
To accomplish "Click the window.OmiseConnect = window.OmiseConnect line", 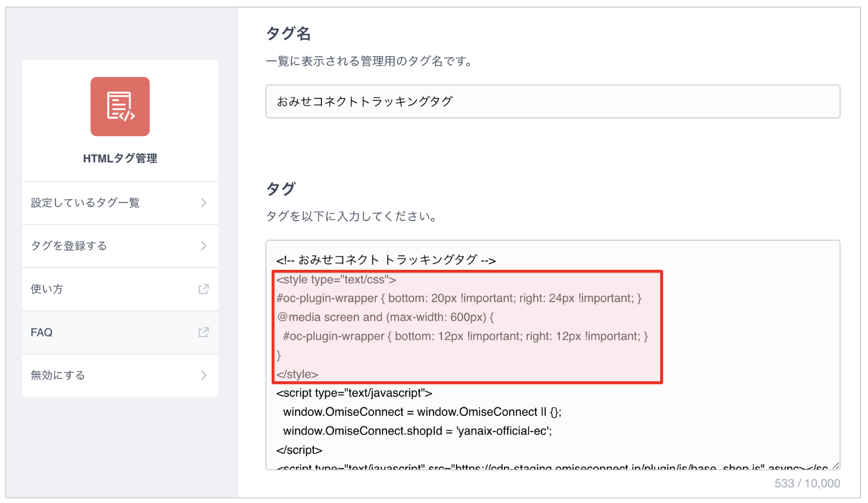I will [x=422, y=412].
